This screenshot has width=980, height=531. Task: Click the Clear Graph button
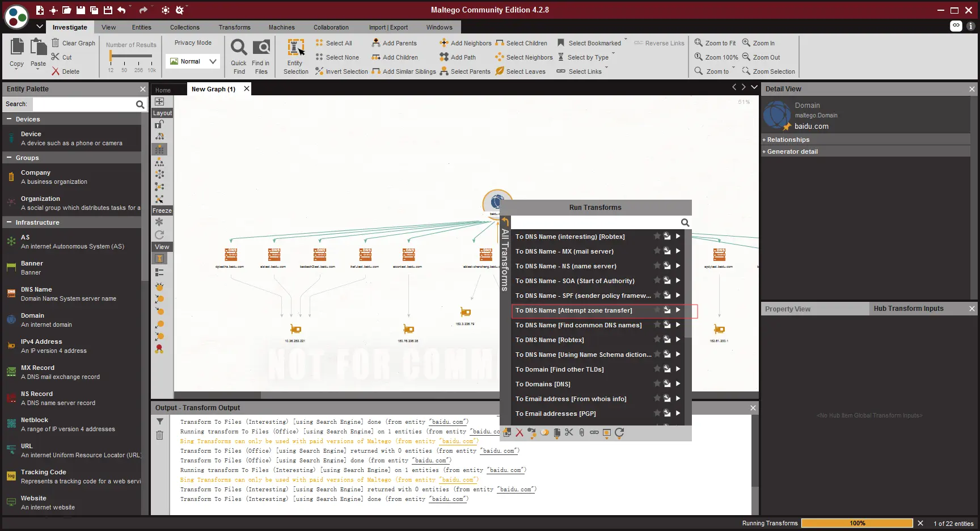[x=73, y=43]
